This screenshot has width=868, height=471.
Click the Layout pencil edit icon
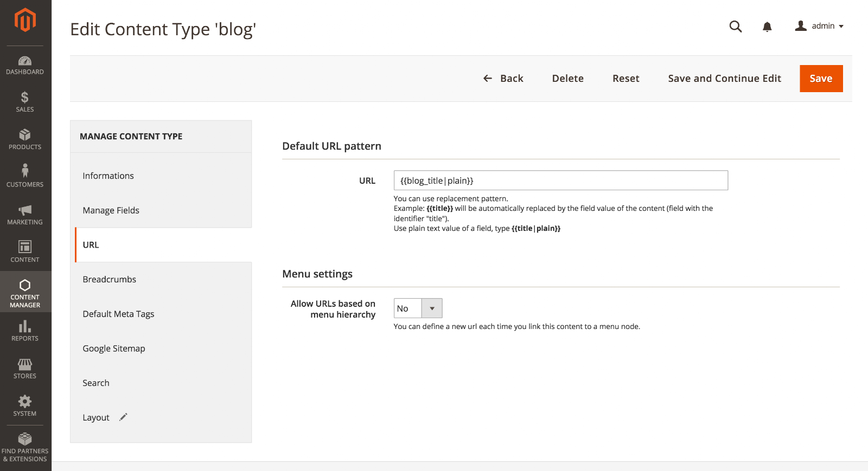[x=124, y=417]
